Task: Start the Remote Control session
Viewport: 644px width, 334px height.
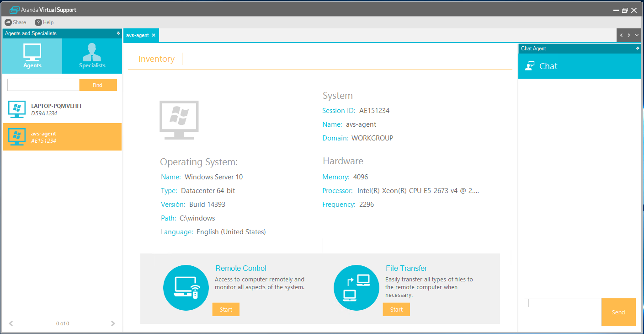Action: [x=226, y=310]
